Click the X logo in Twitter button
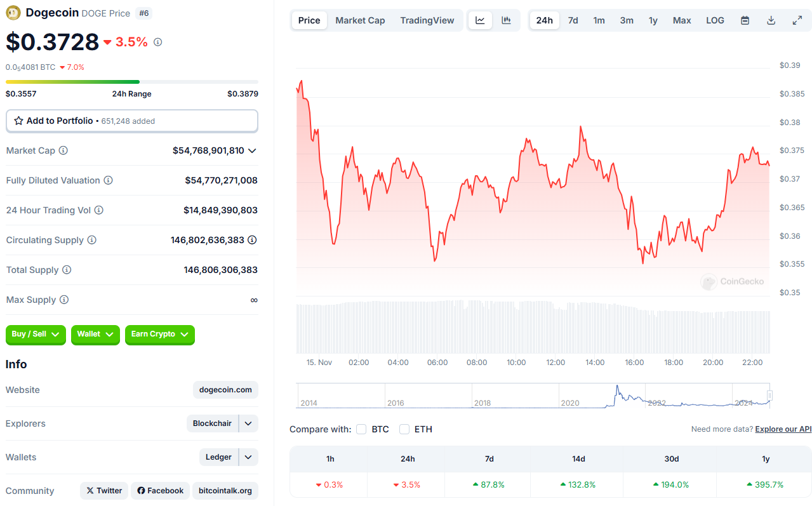This screenshot has width=812, height=506. [x=90, y=491]
